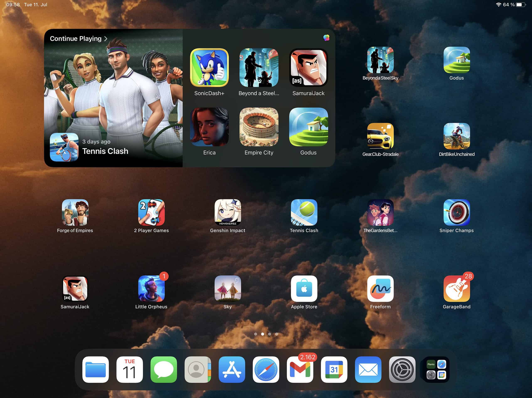Viewport: 532px width, 398px height.
Task: Jump to the third home screen page dot
Action: click(x=269, y=334)
